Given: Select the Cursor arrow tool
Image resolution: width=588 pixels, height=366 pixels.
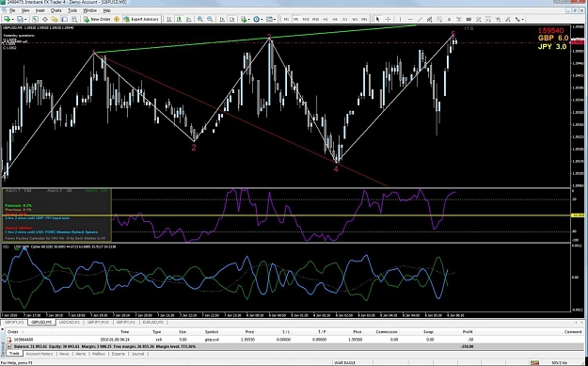Looking at the screenshot, I should [x=377, y=19].
